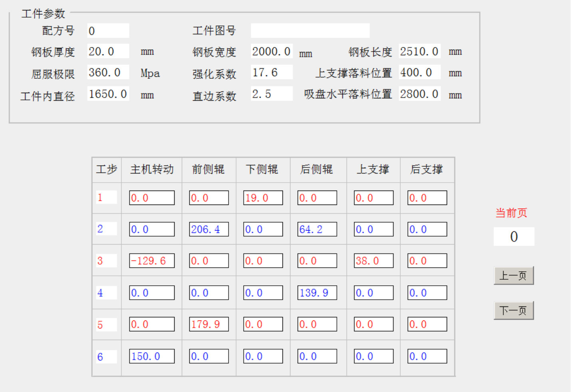Select the 配方号 recipe number field
Viewport: 571px width, 392px height.
(108, 31)
